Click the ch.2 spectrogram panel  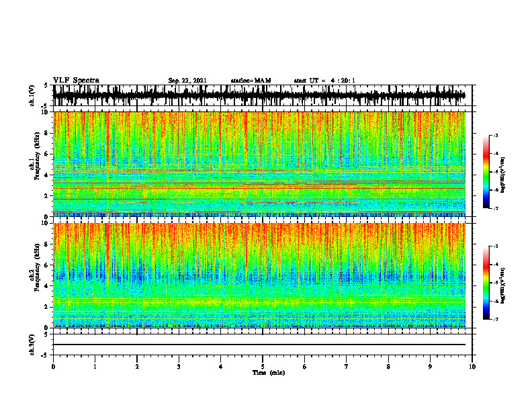pyautogui.click(x=259, y=275)
